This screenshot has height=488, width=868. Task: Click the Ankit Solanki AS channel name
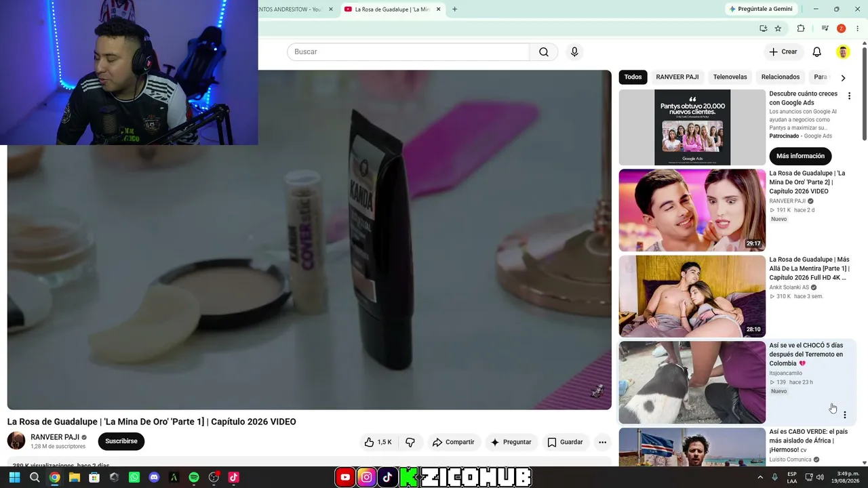(789, 287)
